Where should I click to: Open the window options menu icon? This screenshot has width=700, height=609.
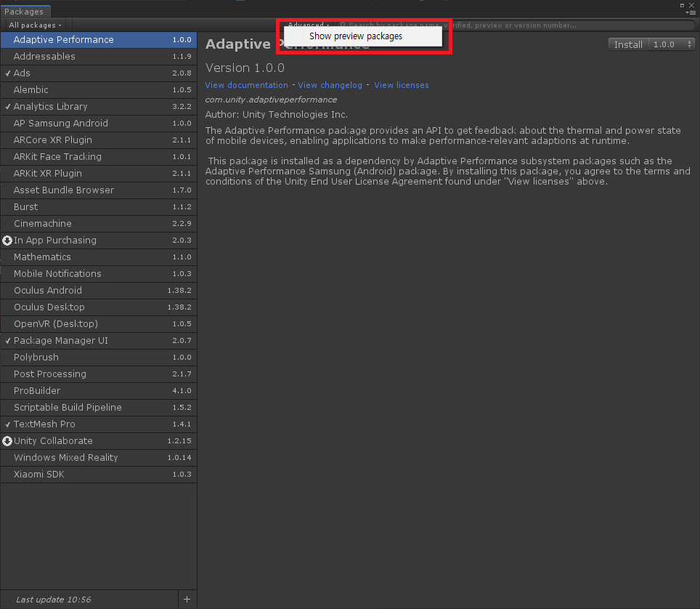coord(691,13)
